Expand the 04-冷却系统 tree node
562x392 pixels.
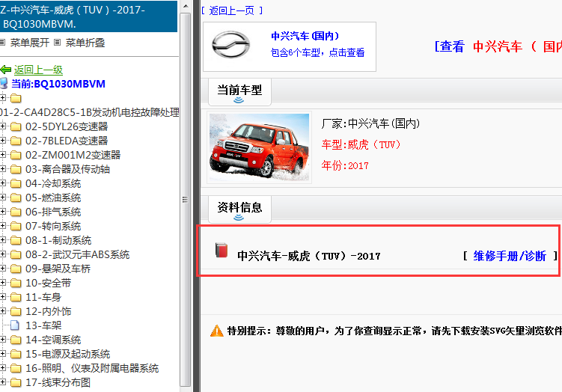click(2, 183)
